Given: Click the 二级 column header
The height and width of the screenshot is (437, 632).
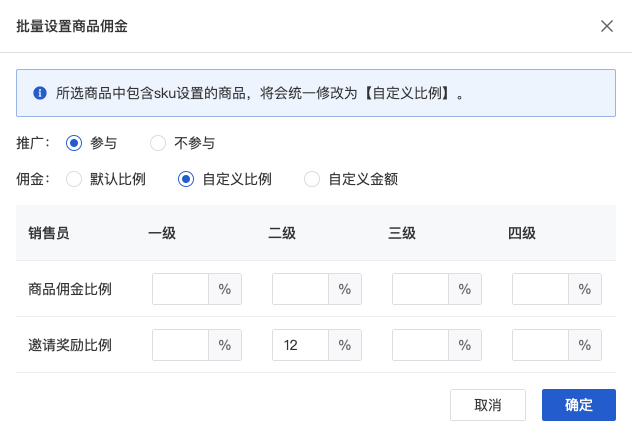Looking at the screenshot, I should tap(282, 234).
